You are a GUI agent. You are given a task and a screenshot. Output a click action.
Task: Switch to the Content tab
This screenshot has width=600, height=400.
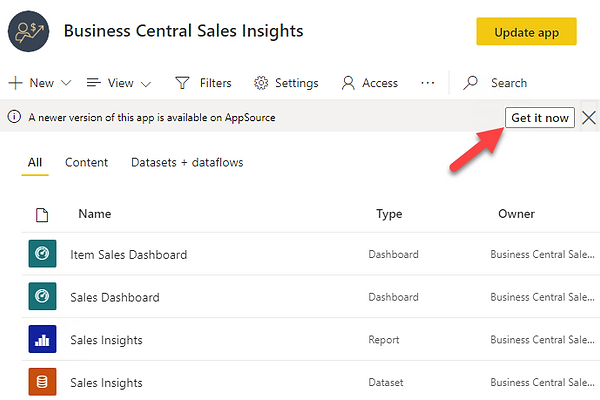tap(86, 162)
